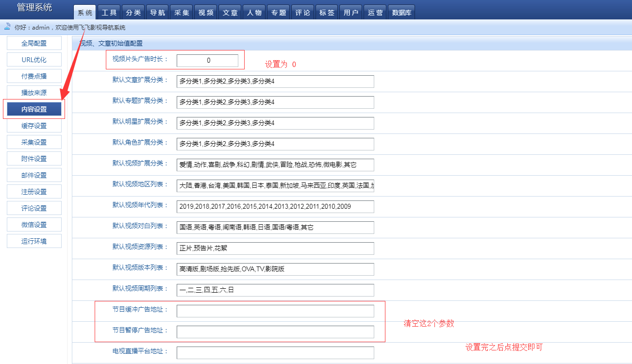Open the 视频 top tab
This screenshot has width=632, height=364.
click(x=206, y=13)
